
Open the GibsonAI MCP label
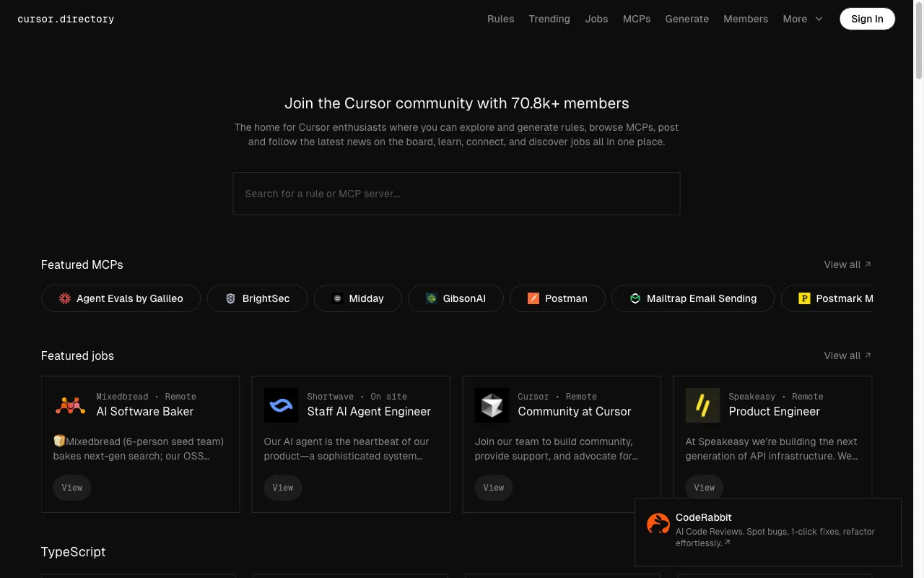pos(464,298)
